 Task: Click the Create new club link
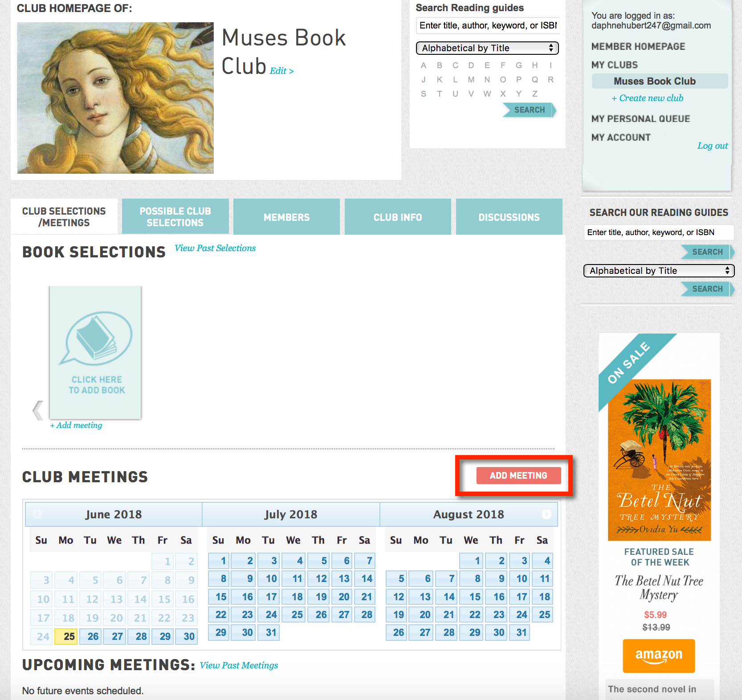647,98
